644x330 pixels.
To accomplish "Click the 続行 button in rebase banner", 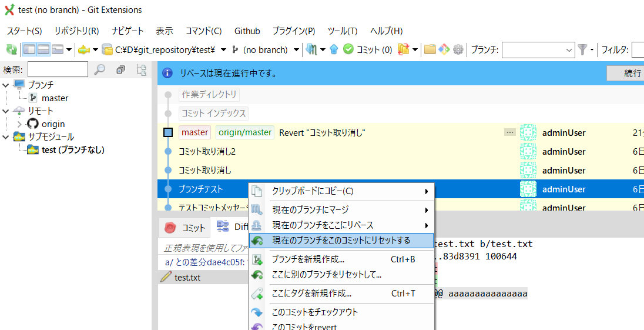I will pyautogui.click(x=625, y=73).
